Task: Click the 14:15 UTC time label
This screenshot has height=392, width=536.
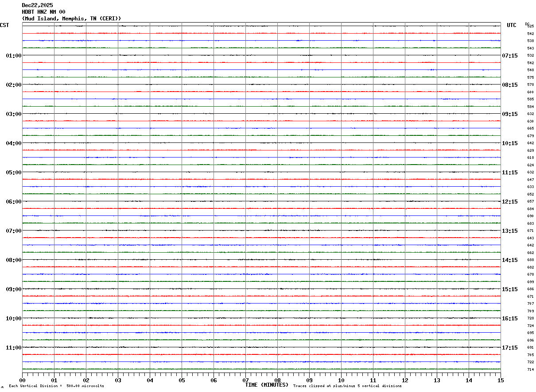Action: [x=510, y=260]
